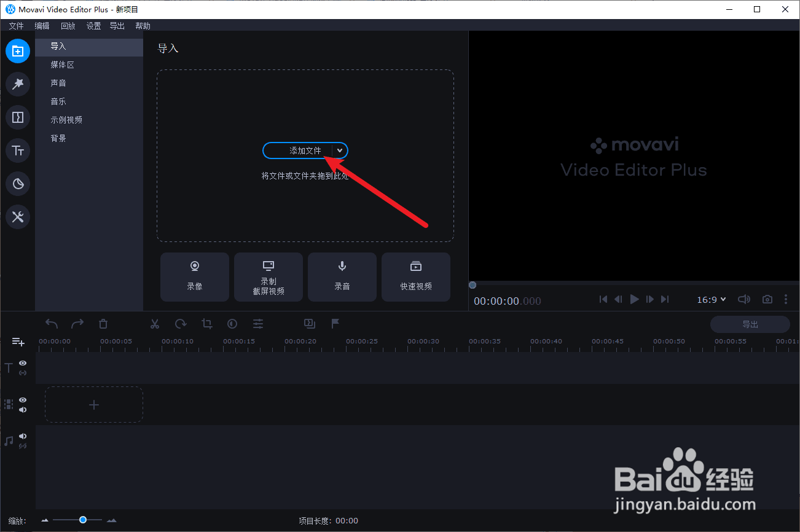Open the three-dot preview options menu
The image size is (800, 532).
tap(786, 299)
